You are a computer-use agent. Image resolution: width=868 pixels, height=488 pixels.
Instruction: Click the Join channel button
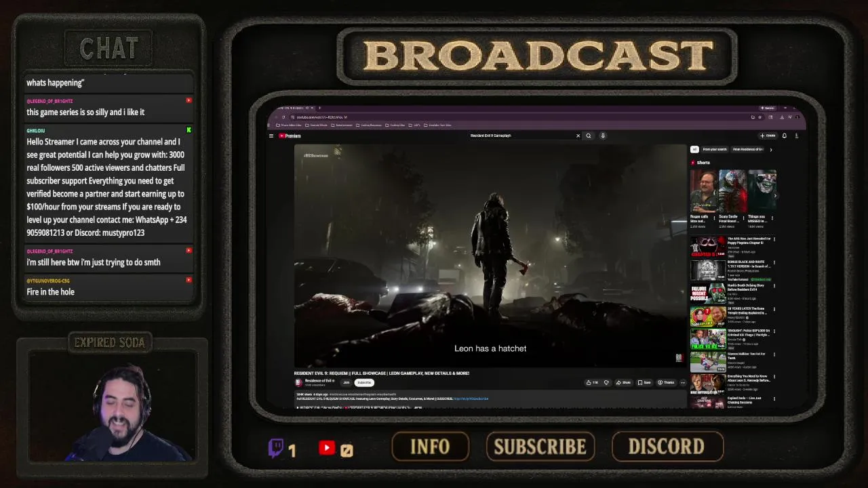pos(347,382)
